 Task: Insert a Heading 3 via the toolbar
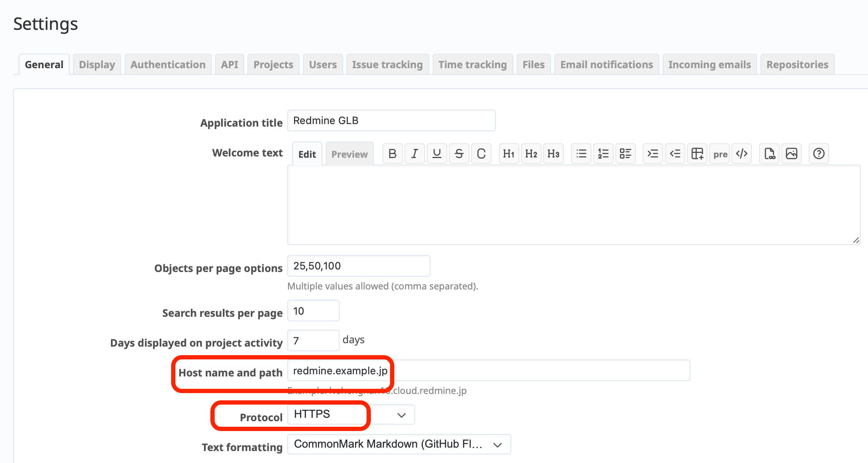553,153
